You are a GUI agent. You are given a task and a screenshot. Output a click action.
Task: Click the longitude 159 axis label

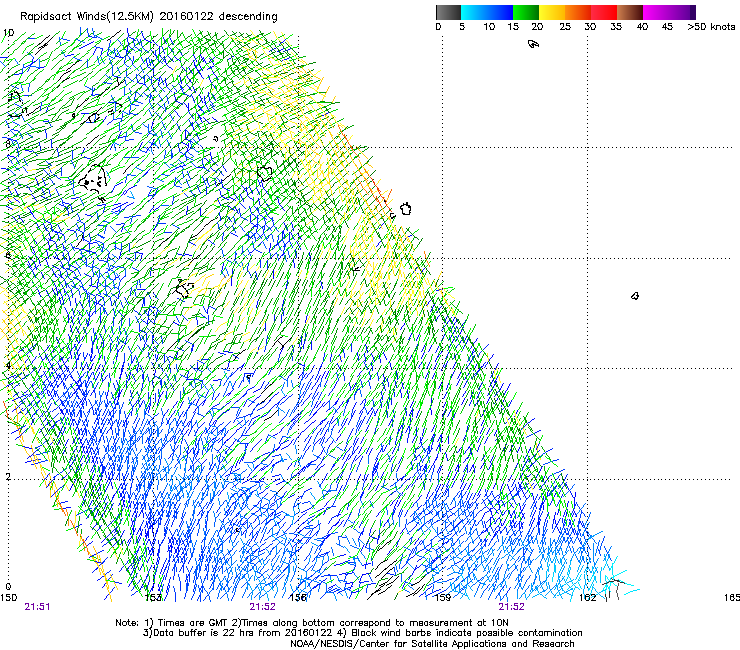443,598
